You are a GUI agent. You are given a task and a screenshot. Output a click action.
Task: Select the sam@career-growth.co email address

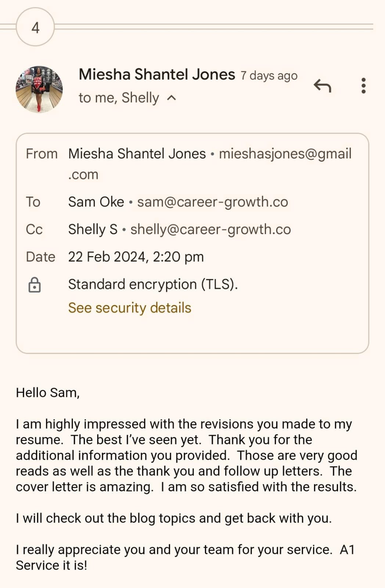(212, 202)
